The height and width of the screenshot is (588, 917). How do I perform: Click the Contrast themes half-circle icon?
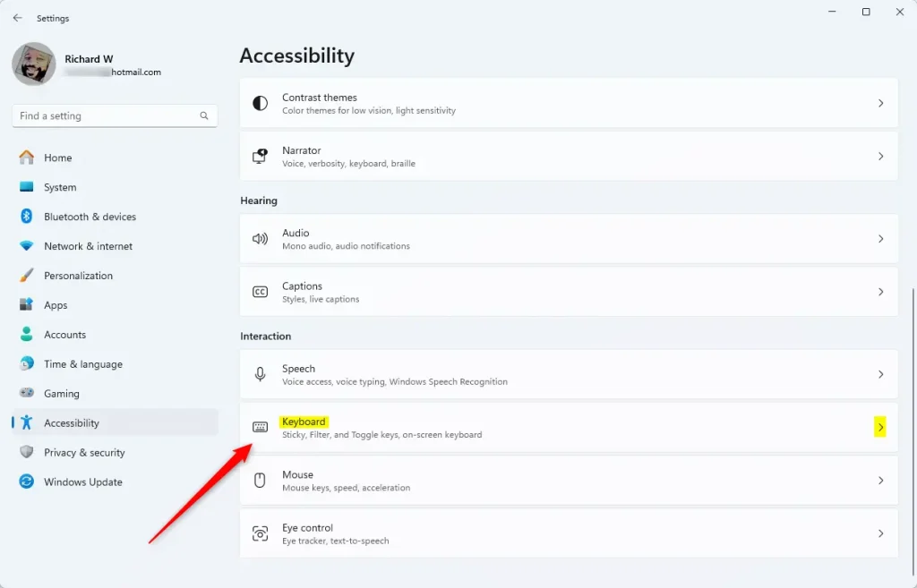261,104
